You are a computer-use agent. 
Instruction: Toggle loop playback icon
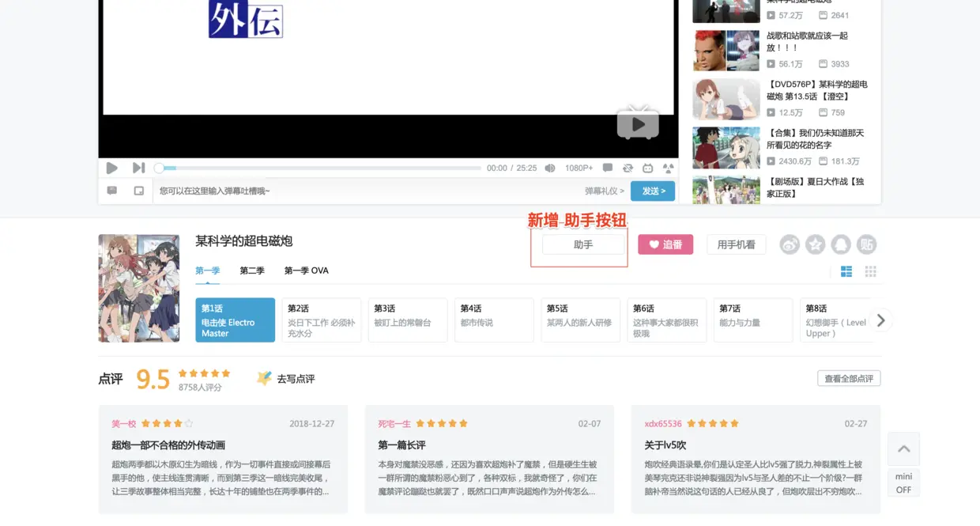coord(628,168)
